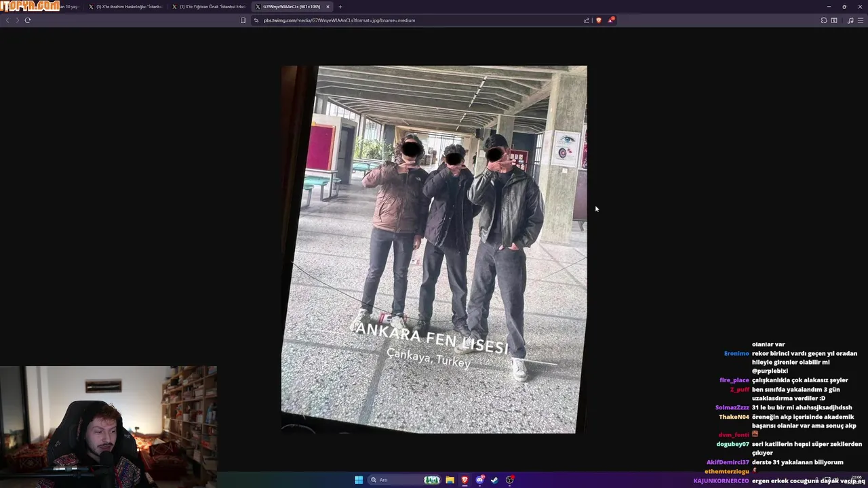The image size is (868, 488).
Task: Select the G7fWnyeWIAAnCLs (901×1085) tab
Action: (292, 7)
